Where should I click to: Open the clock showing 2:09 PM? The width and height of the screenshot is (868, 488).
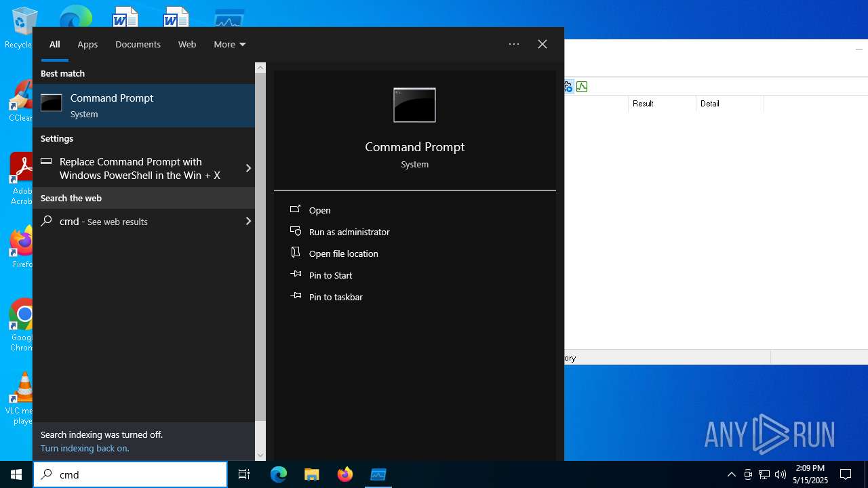[x=810, y=474]
